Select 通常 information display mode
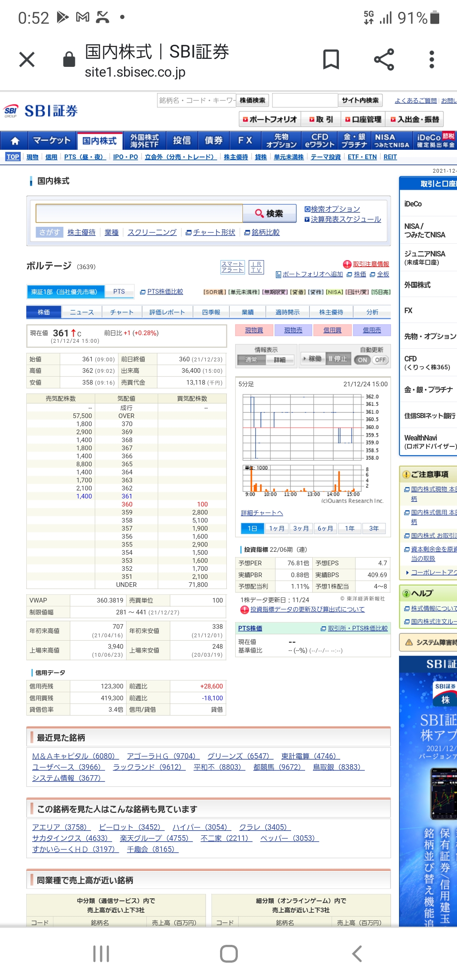The height and width of the screenshot is (980, 457). point(251,360)
